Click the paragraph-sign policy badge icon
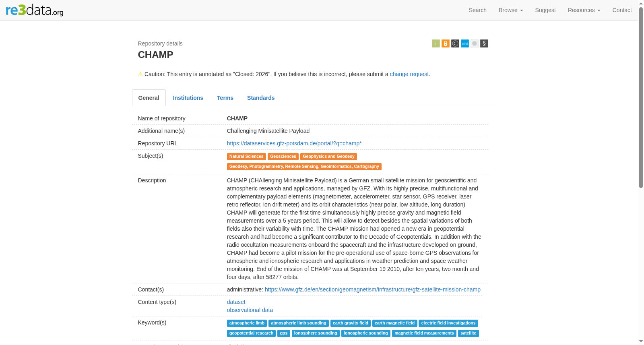This screenshot has height=345, width=644. [x=484, y=43]
